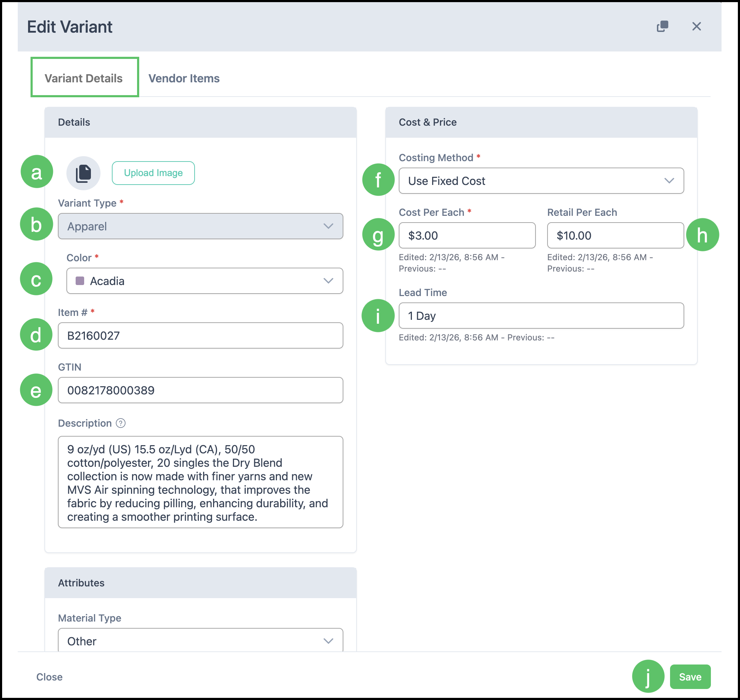Click the Acadia purple color swatch
Viewport: 740px width, 700px height.
click(80, 280)
